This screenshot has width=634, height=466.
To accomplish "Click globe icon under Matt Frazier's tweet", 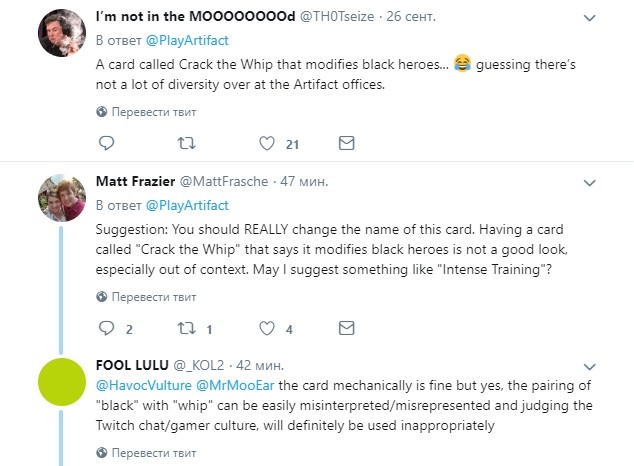I will pyautogui.click(x=102, y=296).
